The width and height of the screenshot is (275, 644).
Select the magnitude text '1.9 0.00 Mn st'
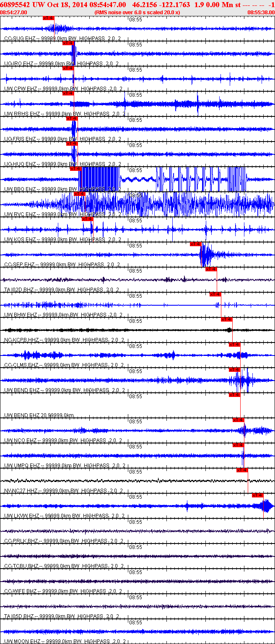218,4
